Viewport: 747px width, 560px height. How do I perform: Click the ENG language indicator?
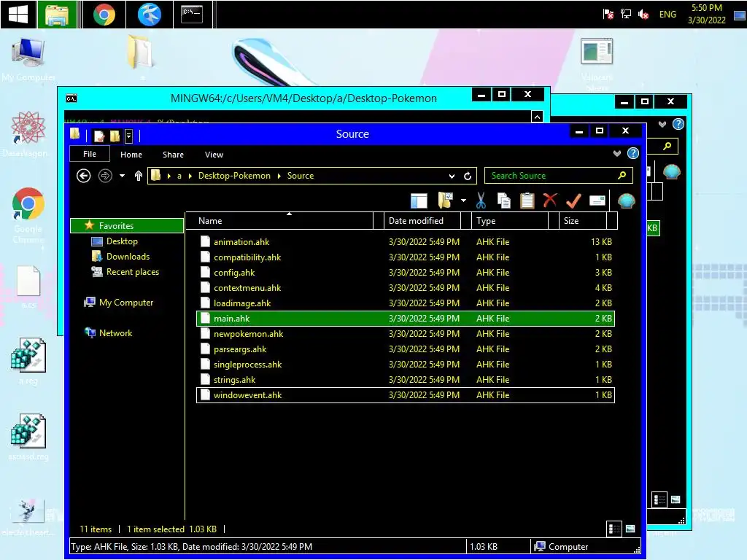point(667,15)
